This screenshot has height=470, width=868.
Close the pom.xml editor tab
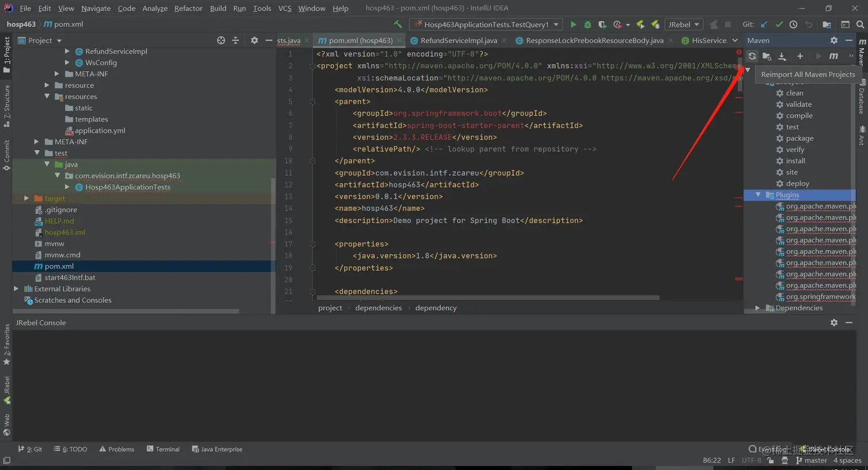click(400, 41)
